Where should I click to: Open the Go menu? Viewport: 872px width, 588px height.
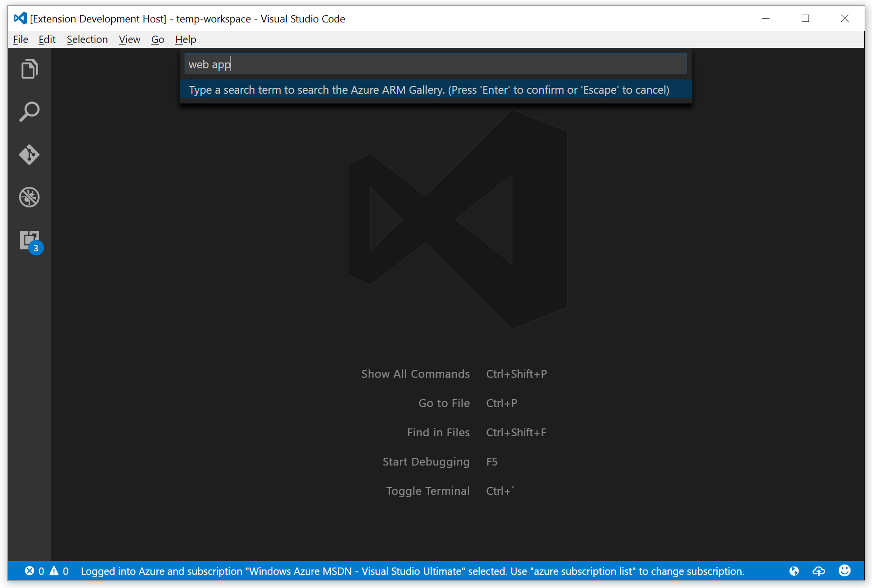point(158,40)
